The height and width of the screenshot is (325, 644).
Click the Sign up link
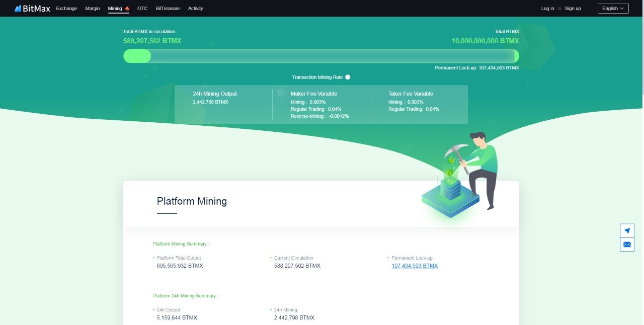point(573,9)
